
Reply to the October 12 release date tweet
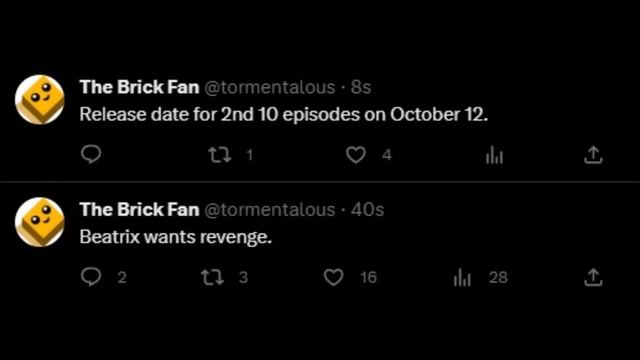click(x=91, y=155)
